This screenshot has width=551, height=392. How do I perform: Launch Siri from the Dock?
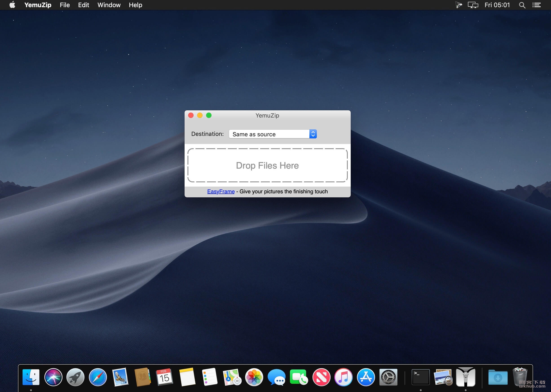tap(53, 377)
